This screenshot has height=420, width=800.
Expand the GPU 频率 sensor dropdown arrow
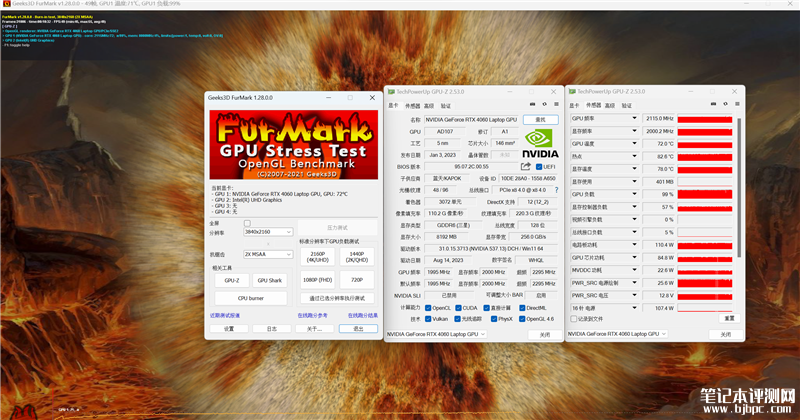tap(634, 118)
